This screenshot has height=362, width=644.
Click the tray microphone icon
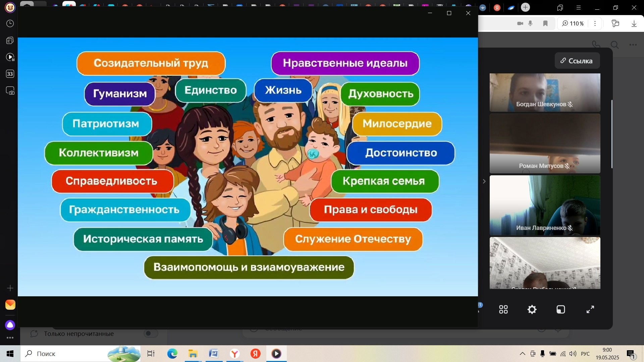pos(542,354)
